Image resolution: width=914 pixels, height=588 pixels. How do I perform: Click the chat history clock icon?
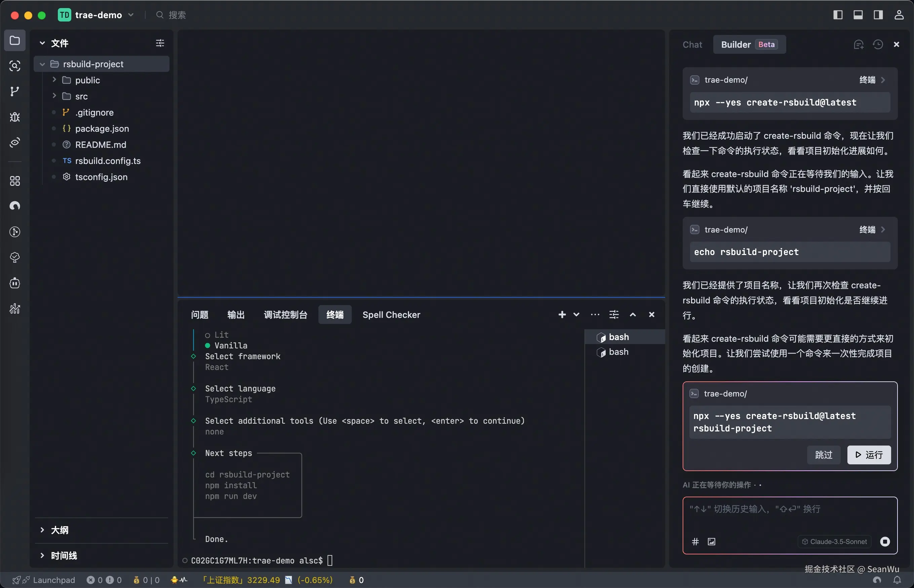coord(878,45)
